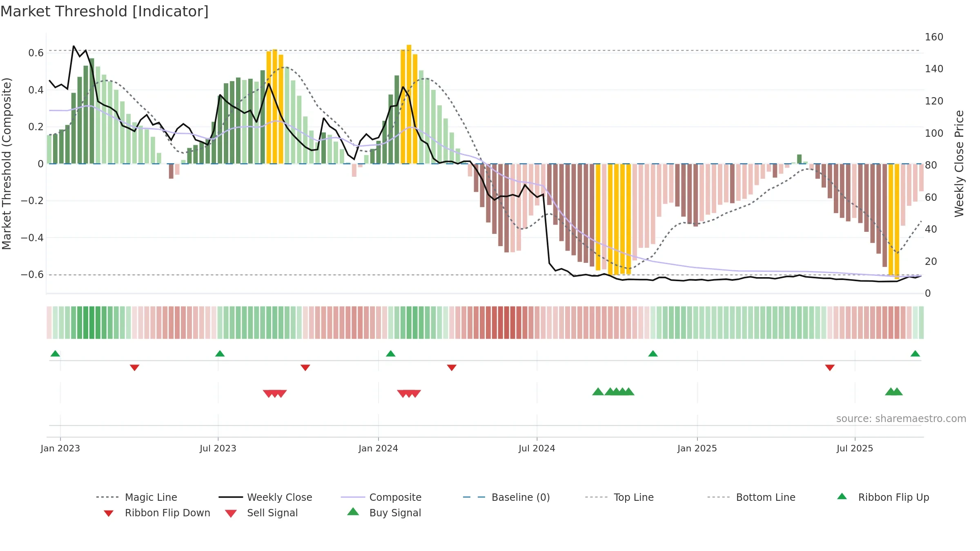Click the ribbon flip up marker at Jul 2023

pyautogui.click(x=220, y=353)
